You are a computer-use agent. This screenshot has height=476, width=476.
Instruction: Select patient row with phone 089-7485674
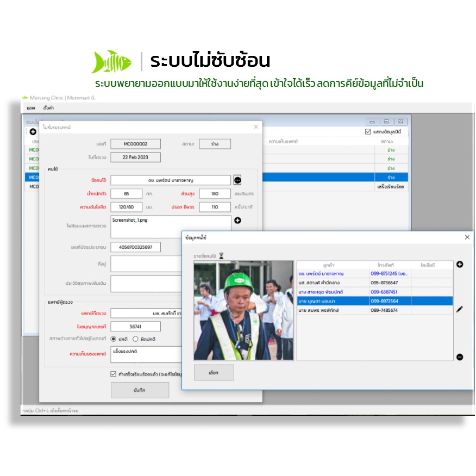pos(375,310)
